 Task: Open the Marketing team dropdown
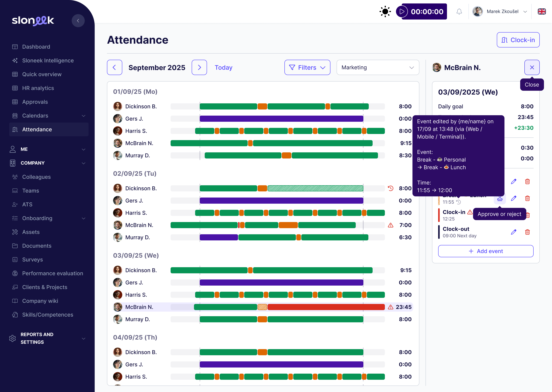point(378,68)
